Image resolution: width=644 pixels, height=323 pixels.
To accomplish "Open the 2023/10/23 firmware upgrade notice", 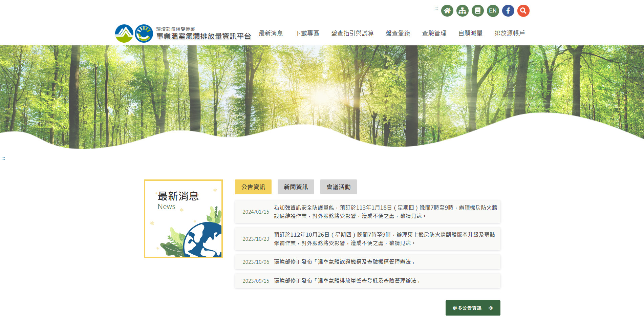I will (368, 239).
